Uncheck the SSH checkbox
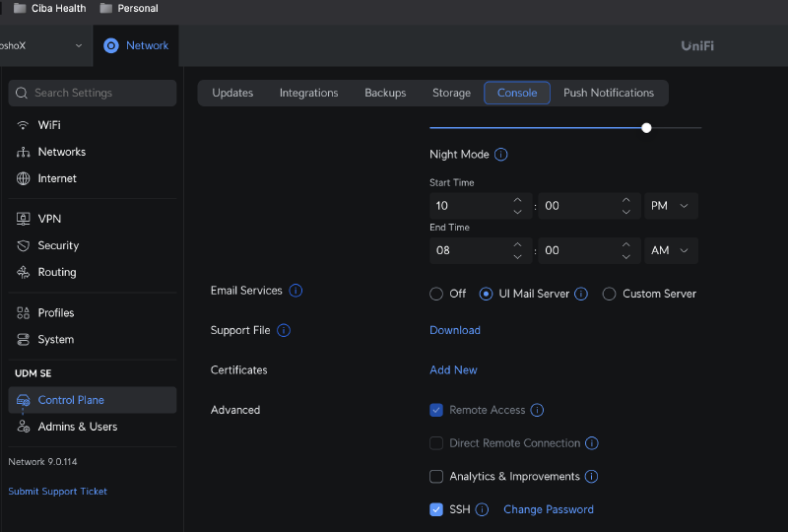Screen dimensions: 788x532 tap(436, 510)
